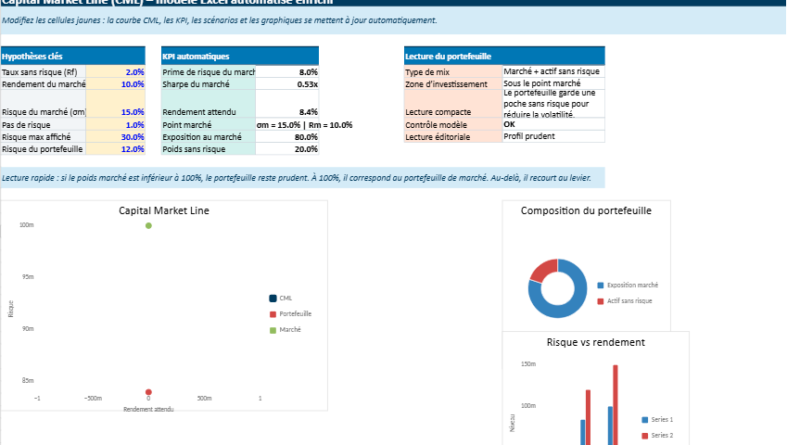Click the red Portefeuille legend marker
This screenshot has height=445, width=800.
272,313
